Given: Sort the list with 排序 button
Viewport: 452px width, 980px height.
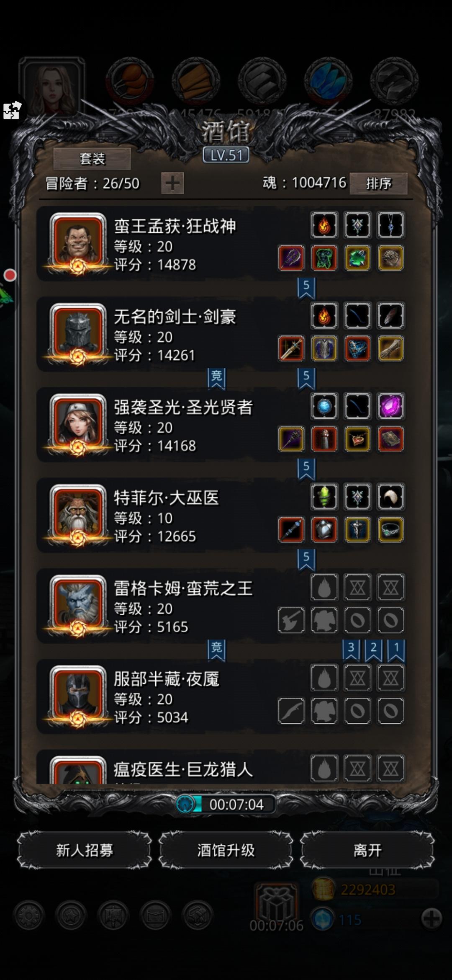Looking at the screenshot, I should [378, 183].
